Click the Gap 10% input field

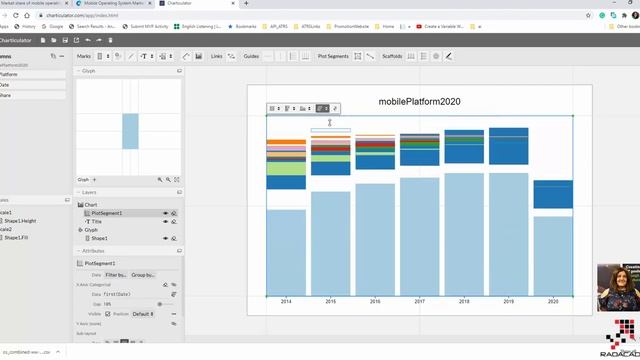128,304
